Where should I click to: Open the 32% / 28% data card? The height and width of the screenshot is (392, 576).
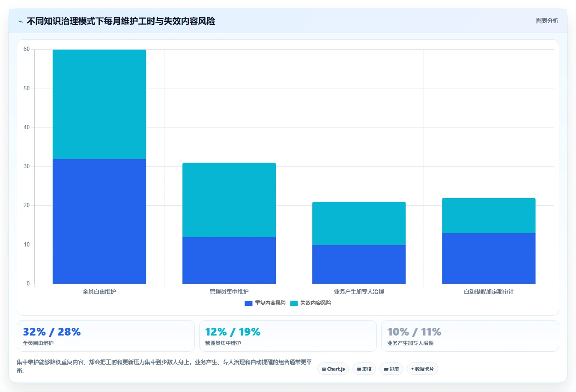[106, 336]
